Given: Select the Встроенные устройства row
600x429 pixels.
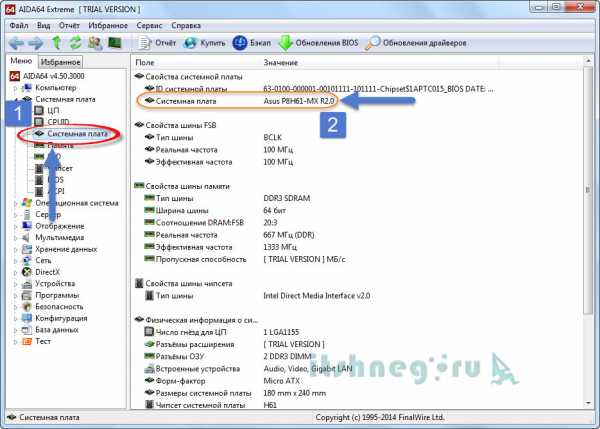Looking at the screenshot, I should 248,369.
